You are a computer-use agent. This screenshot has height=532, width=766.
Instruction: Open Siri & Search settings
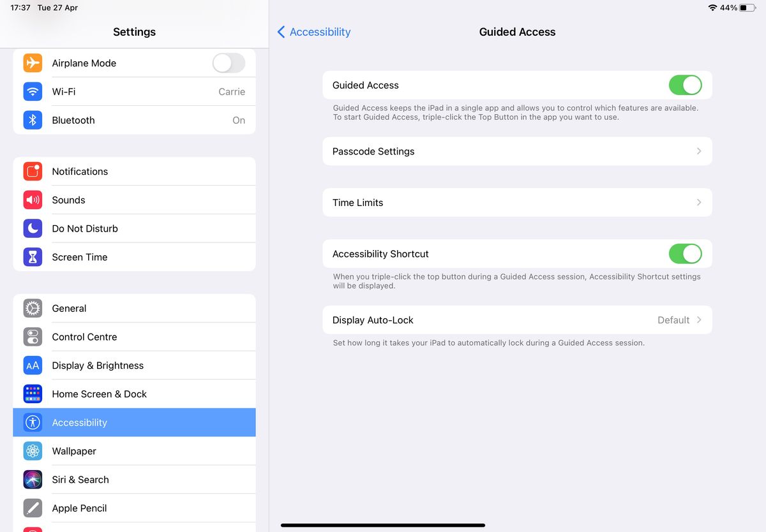80,479
